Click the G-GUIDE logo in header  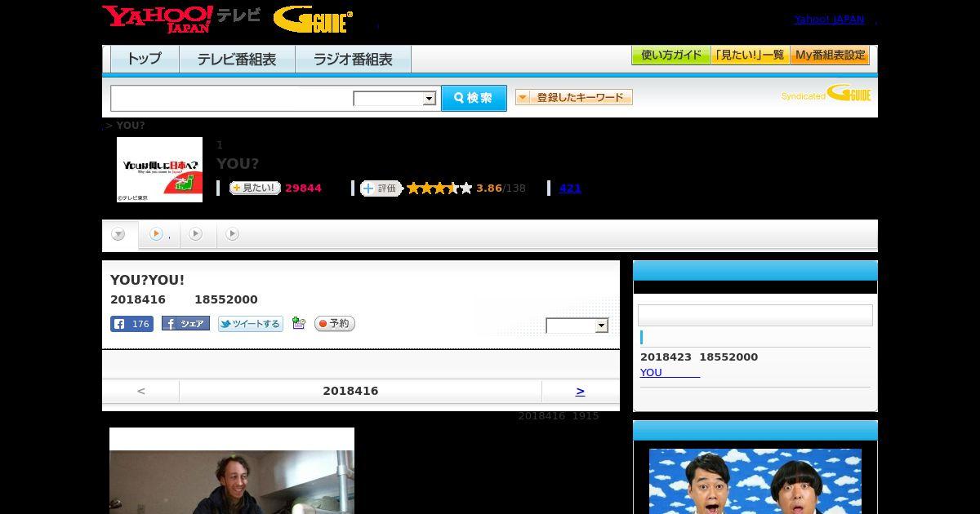tap(313, 20)
